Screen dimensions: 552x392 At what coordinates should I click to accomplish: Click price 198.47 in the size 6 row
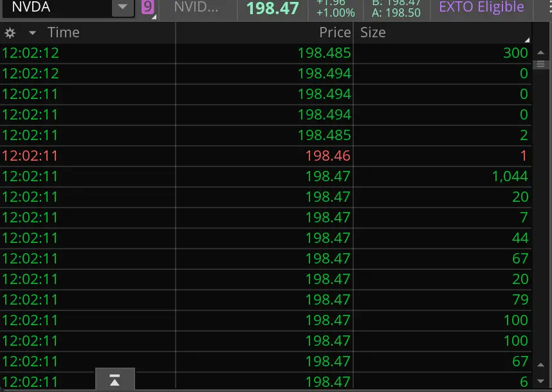[x=327, y=382]
